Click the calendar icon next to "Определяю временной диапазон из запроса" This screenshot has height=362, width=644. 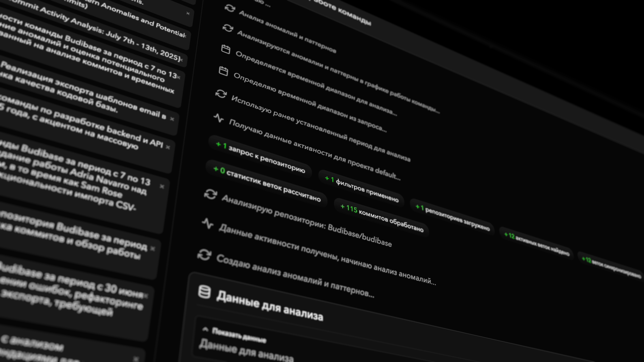[223, 71]
